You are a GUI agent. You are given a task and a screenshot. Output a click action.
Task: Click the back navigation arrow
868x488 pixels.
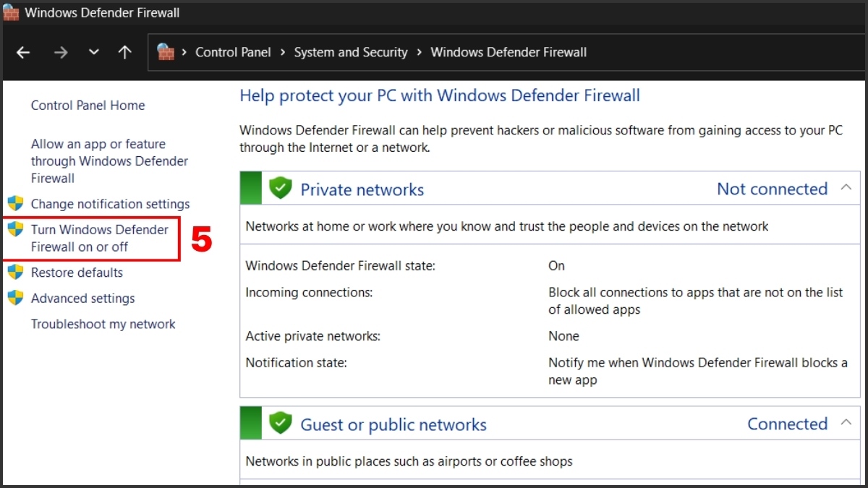23,53
